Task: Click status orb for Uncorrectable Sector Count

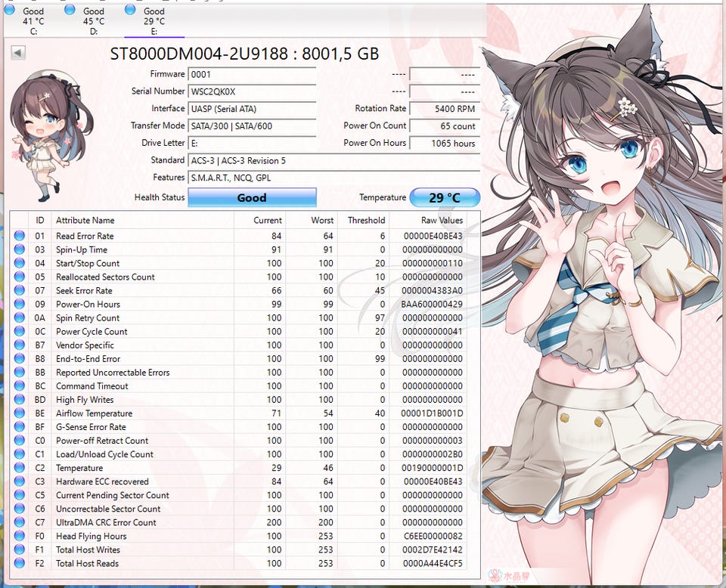Action: pos(20,509)
